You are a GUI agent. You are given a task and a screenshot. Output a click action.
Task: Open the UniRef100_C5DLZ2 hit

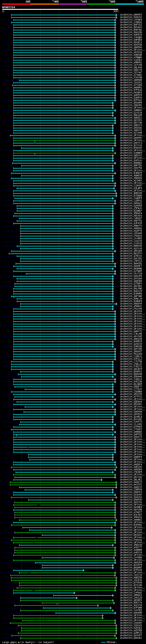[x=131, y=364]
